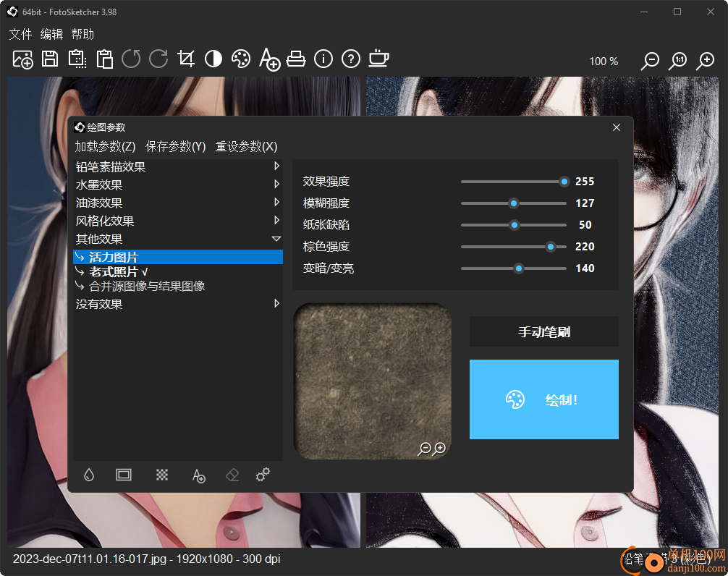The height and width of the screenshot is (576, 728).
Task: Open the 帮助 menu
Action: pyautogui.click(x=82, y=34)
